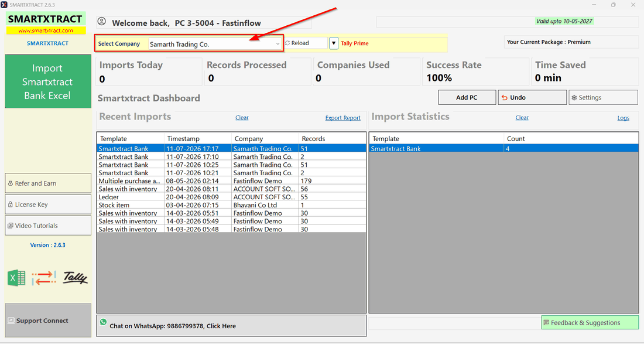The height and width of the screenshot is (344, 644).
Task: Click Valid upto 10-05-2027 label
Action: 564,21
